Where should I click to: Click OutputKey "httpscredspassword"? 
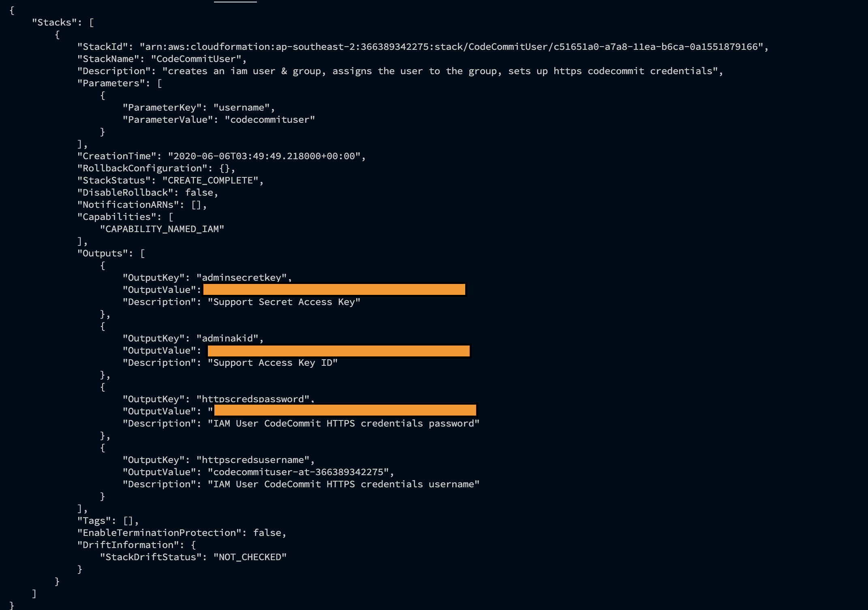tap(253, 399)
